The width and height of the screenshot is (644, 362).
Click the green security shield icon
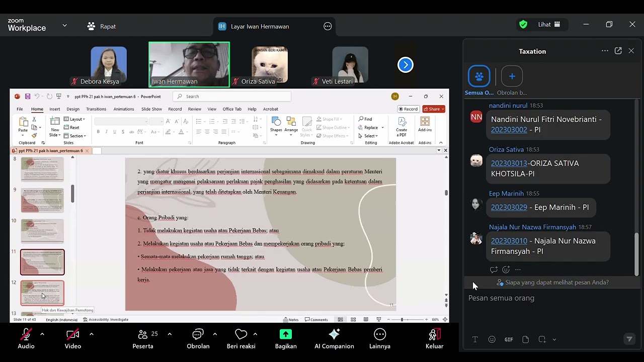(x=523, y=24)
